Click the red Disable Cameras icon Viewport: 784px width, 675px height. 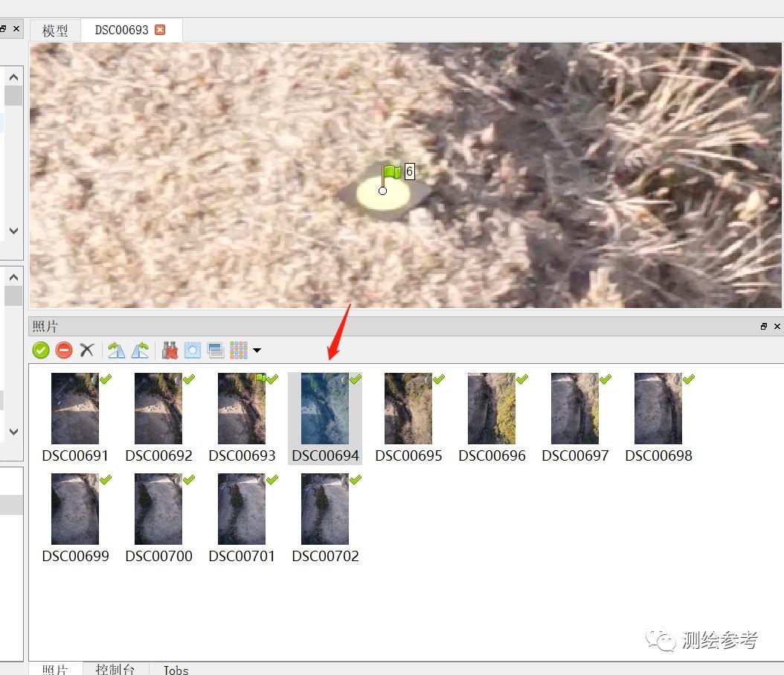(x=64, y=350)
